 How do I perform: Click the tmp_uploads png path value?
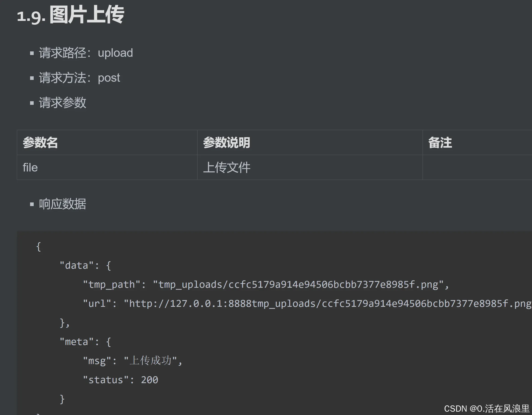point(298,285)
